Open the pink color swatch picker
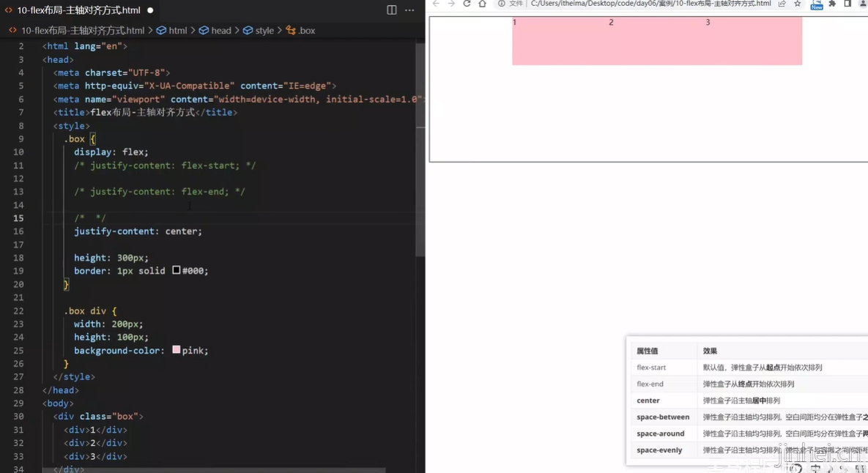 point(176,350)
